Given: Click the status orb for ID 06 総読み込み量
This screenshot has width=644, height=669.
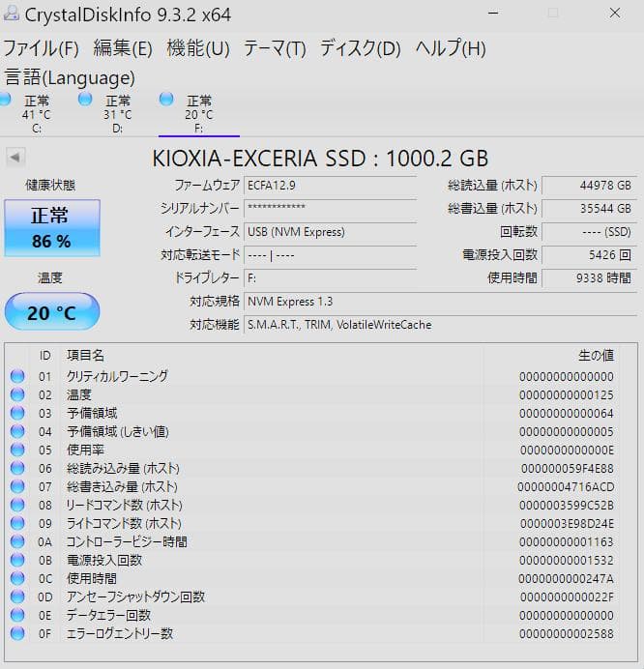Looking at the screenshot, I should pyautogui.click(x=17, y=468).
